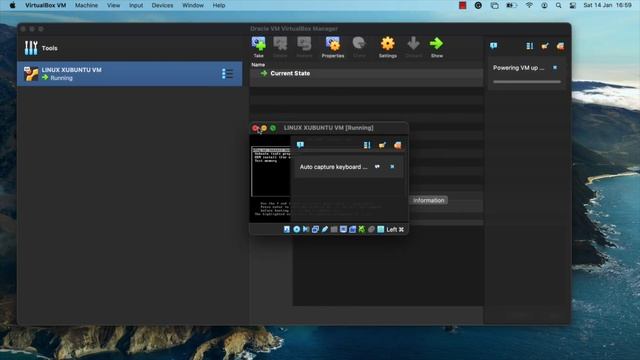640x360 pixels.
Task: Click the date and time Sat 14 Jan
Action: 607,5
